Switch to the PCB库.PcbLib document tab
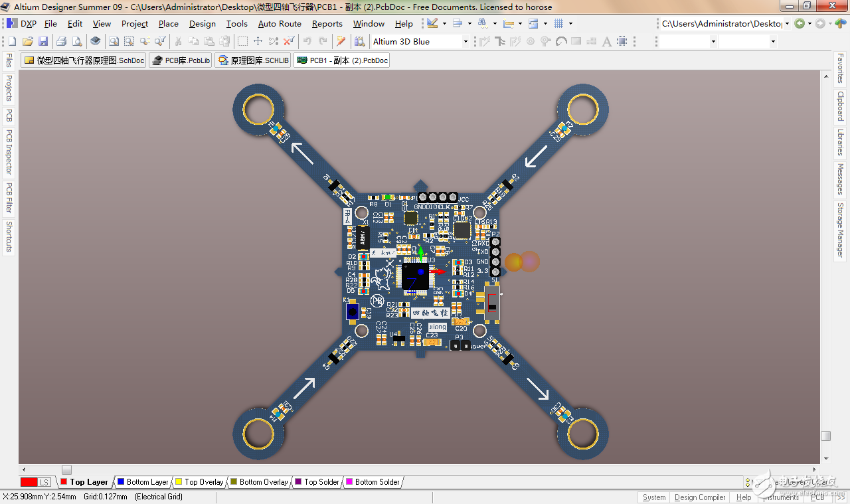Screen dimensions: 850x504 pos(180,60)
